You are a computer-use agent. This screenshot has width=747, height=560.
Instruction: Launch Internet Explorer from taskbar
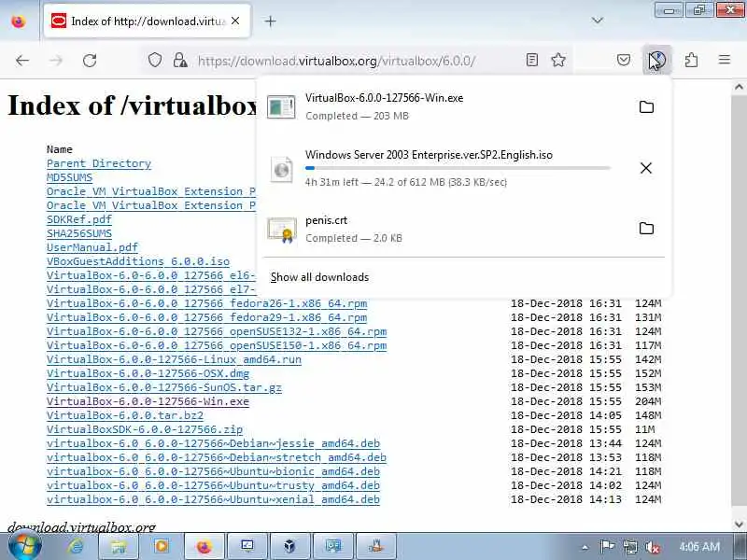click(x=77, y=546)
